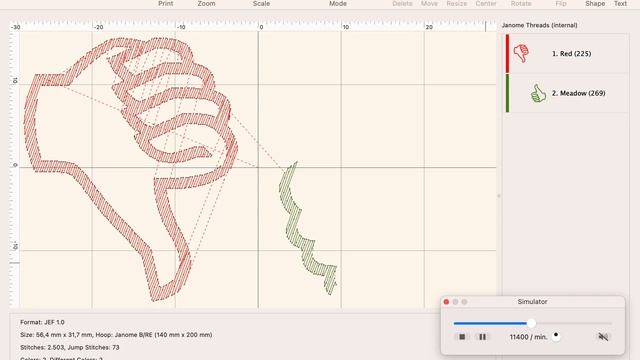
Task: Click the Size and Hoop info line
Action: [x=116, y=335]
